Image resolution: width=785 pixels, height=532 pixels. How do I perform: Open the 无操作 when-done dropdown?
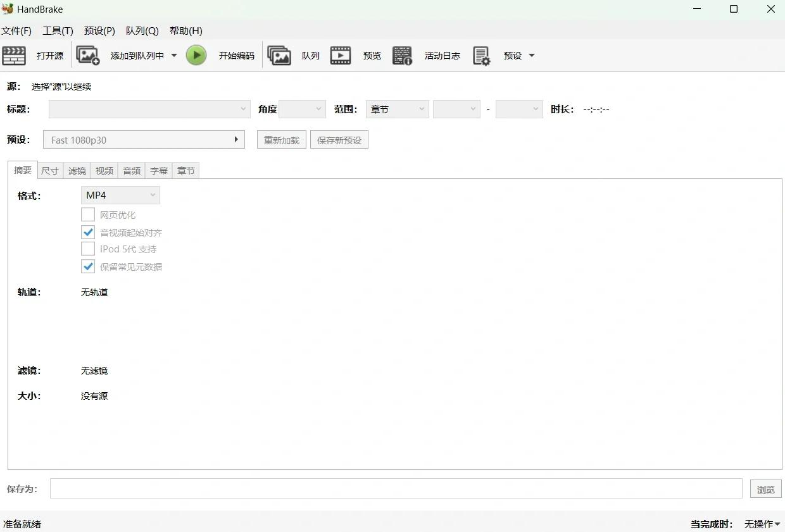click(762, 524)
